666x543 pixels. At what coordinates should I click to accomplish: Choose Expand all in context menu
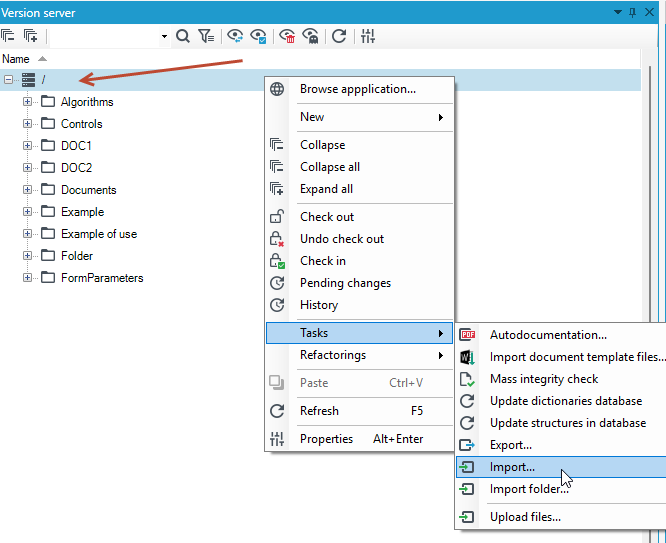(x=359, y=189)
